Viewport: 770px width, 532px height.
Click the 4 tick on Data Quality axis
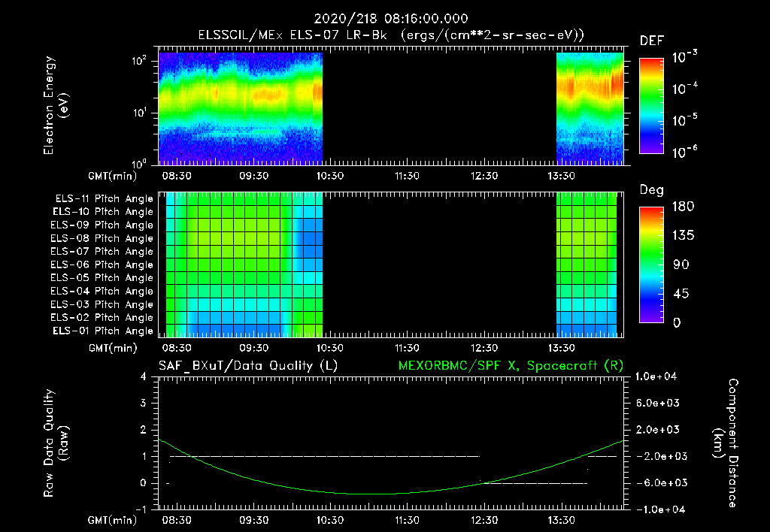coord(144,377)
